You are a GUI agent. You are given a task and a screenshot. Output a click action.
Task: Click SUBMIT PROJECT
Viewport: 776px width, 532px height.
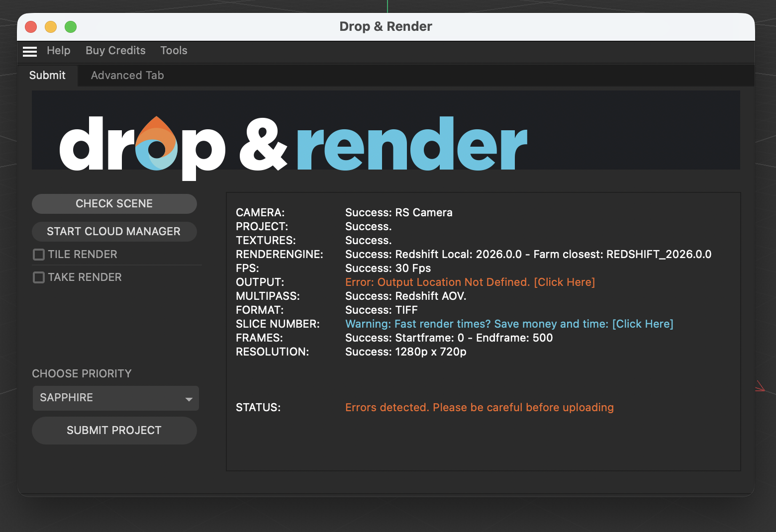pos(114,431)
